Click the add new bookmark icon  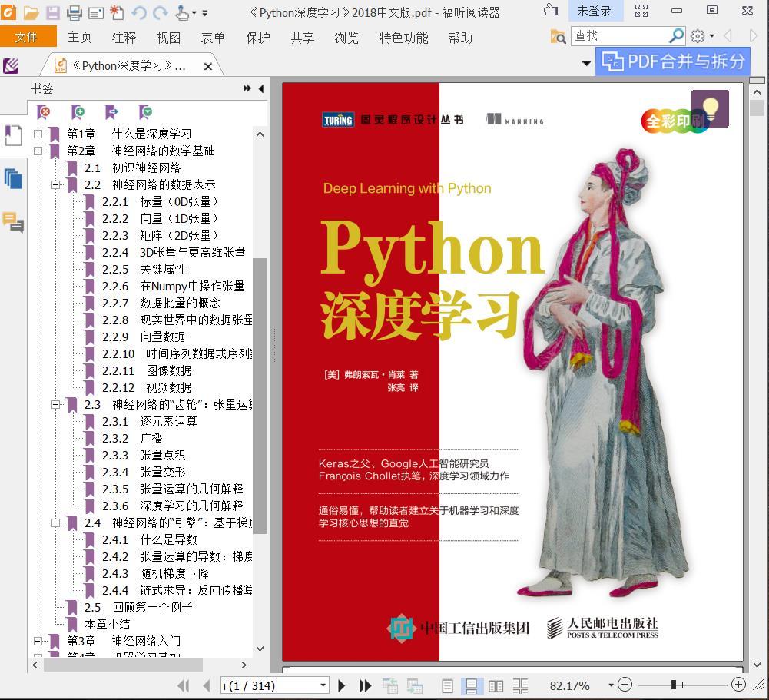[78, 112]
